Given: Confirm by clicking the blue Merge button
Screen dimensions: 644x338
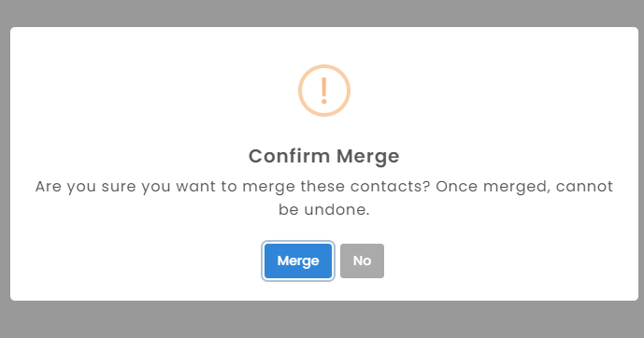Looking at the screenshot, I should coord(298,261).
